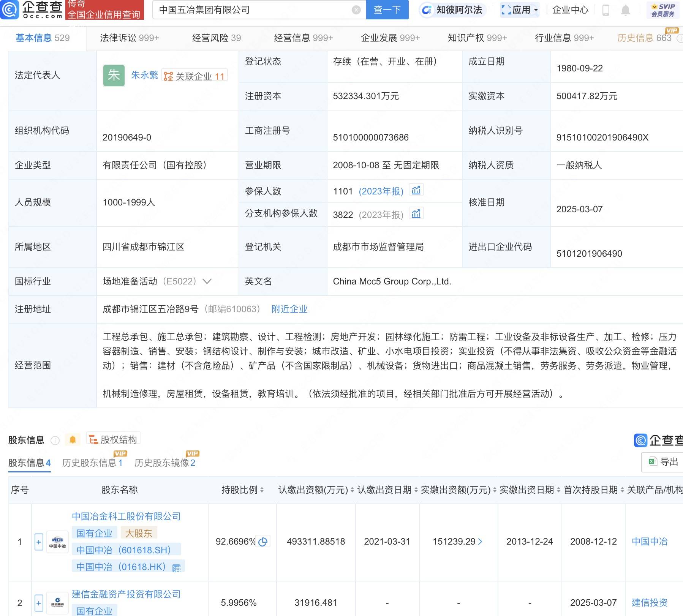The height and width of the screenshot is (616, 683).
Task: Expand 国标行业 场地准备活动 chevron
Action: [x=207, y=281]
